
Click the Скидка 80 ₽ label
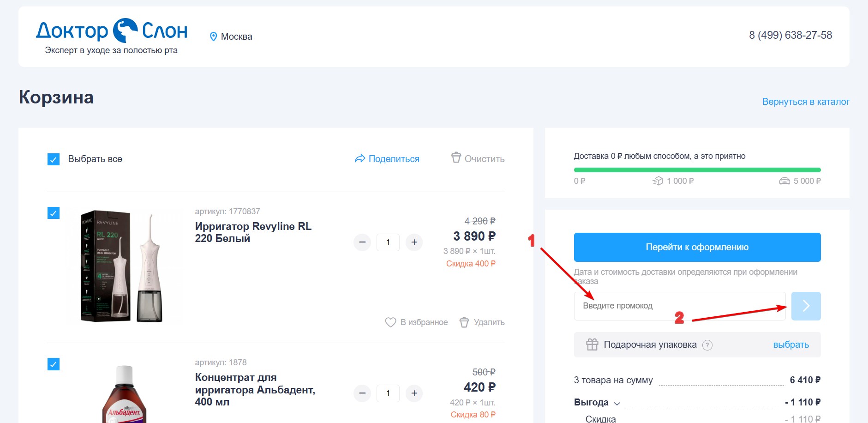point(473,415)
